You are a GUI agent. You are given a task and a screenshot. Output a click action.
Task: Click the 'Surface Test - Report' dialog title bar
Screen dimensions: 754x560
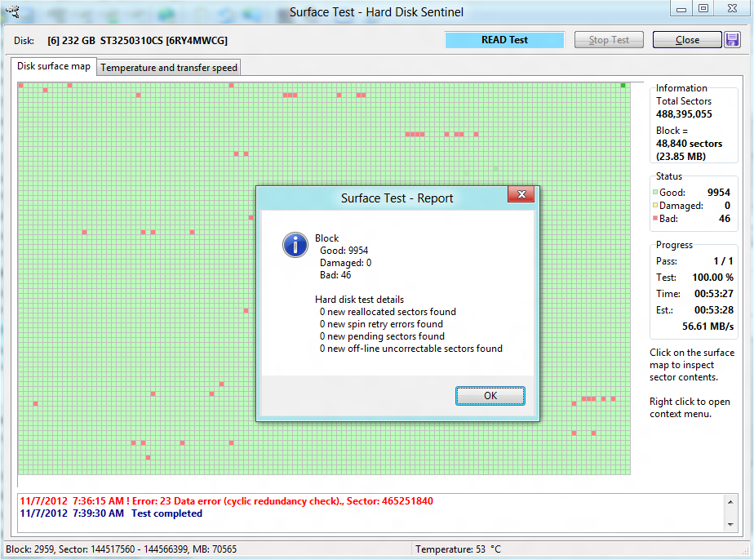tap(397, 198)
